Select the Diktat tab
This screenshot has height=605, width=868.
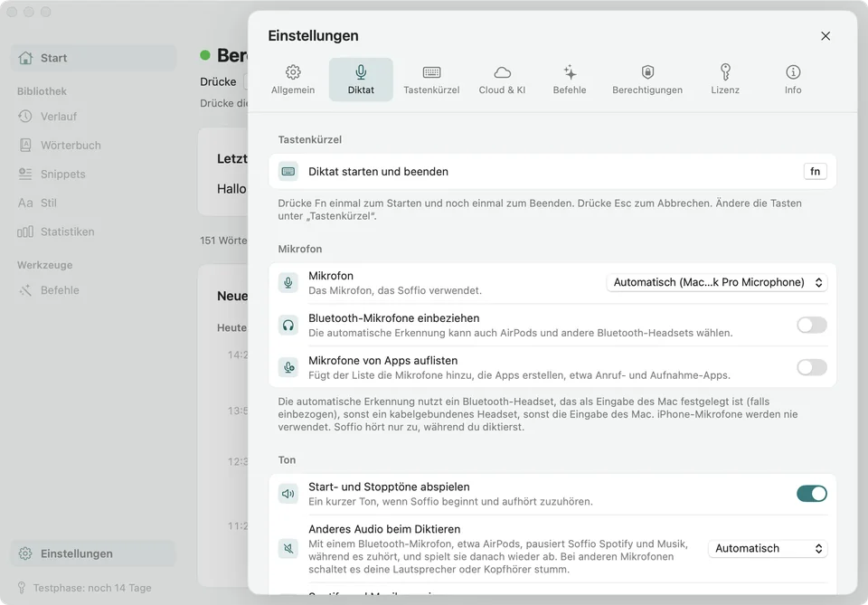click(x=361, y=80)
